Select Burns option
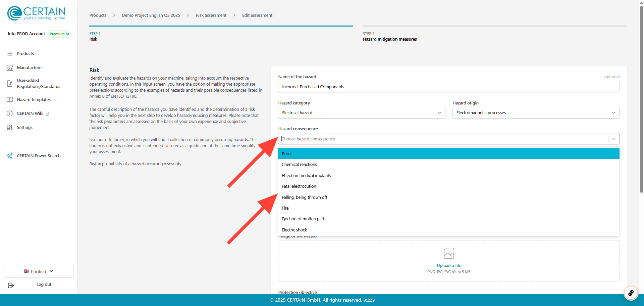 [x=449, y=154]
